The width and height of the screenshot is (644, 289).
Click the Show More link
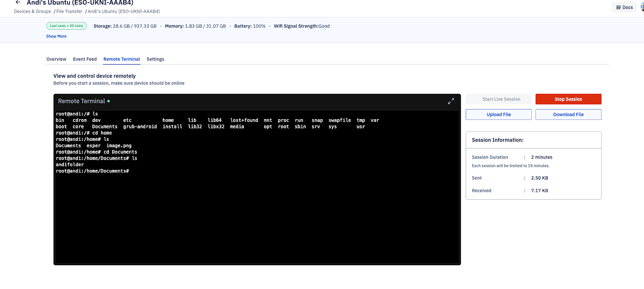tap(56, 36)
